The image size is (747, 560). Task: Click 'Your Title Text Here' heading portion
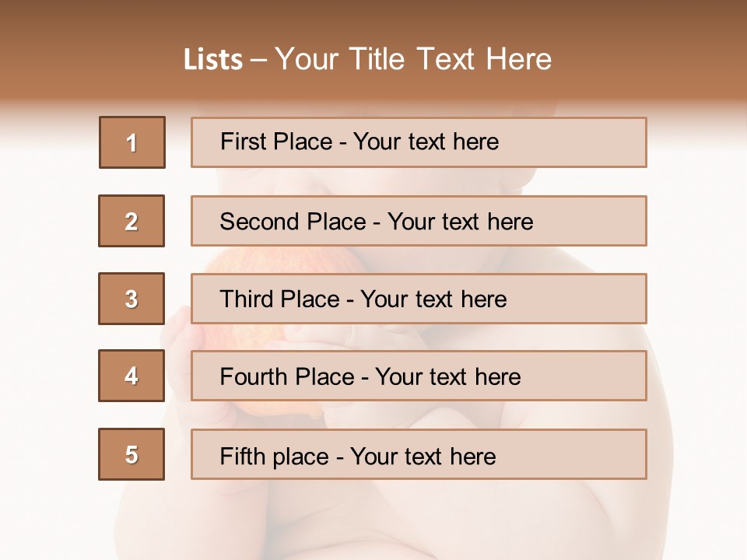413,59
